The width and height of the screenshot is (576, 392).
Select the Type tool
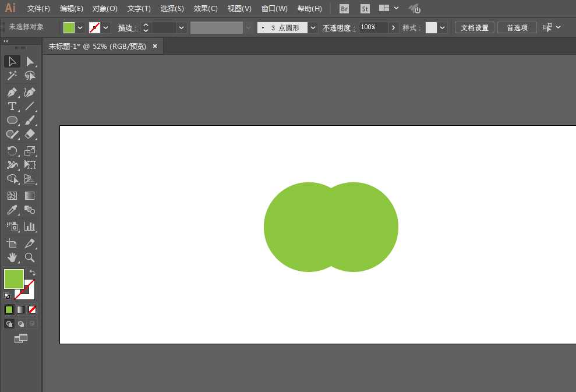12,107
